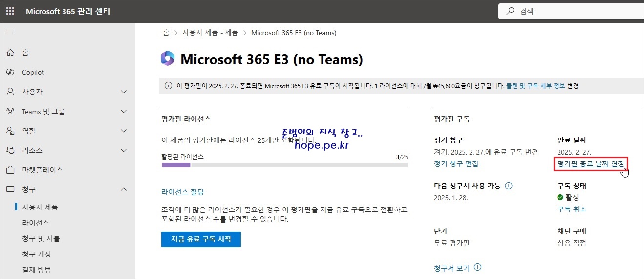Click the green 활성 status icon
This screenshot has height=279, width=644.
(x=560, y=197)
